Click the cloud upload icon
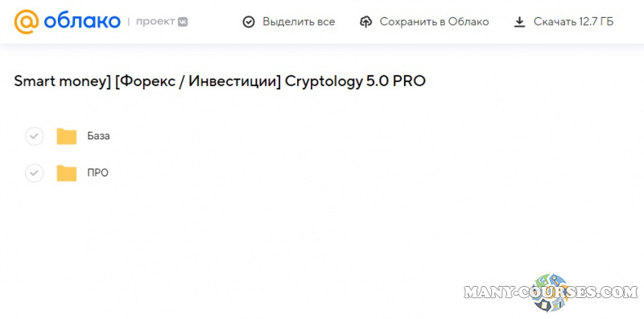The image size is (644, 319). tap(365, 22)
